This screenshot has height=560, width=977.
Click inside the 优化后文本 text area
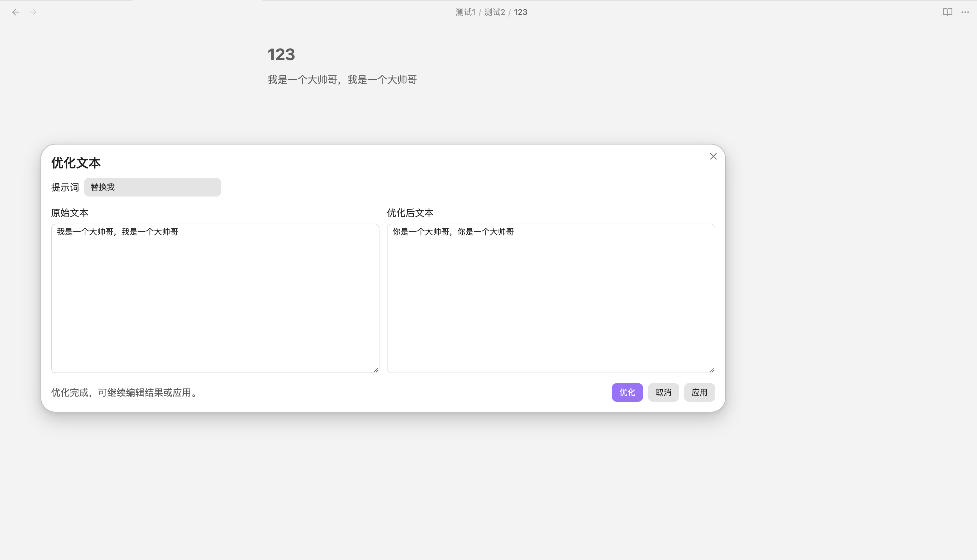[551, 298]
